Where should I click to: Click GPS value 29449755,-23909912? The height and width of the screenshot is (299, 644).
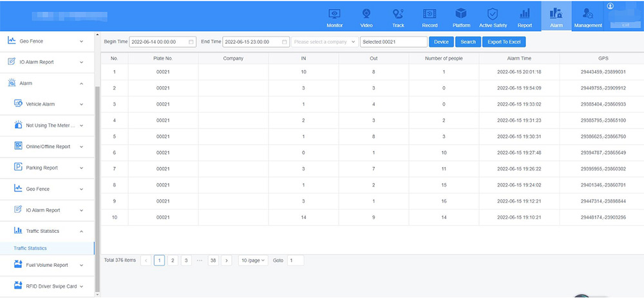(x=603, y=88)
